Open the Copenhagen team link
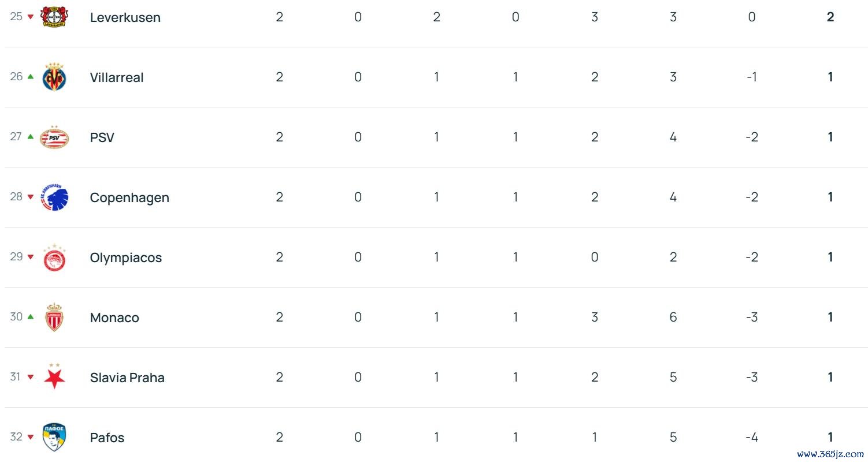The image size is (868, 463). [x=129, y=197]
